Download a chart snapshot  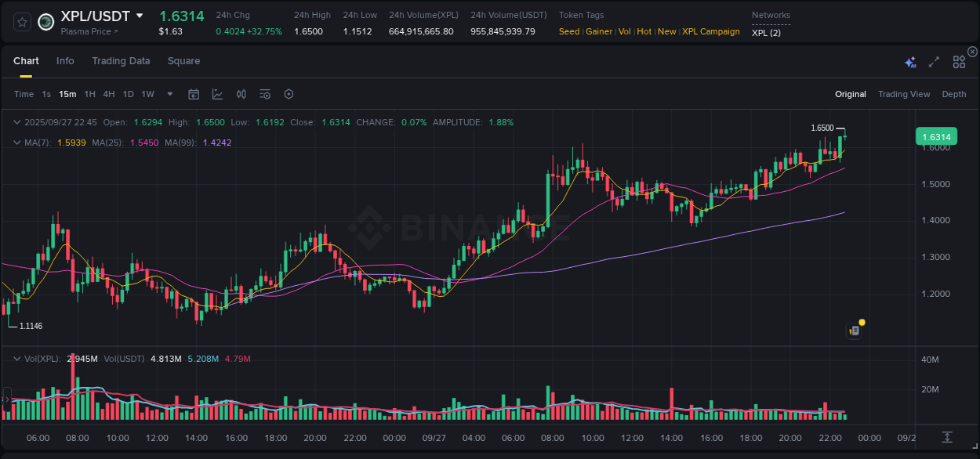[947, 437]
